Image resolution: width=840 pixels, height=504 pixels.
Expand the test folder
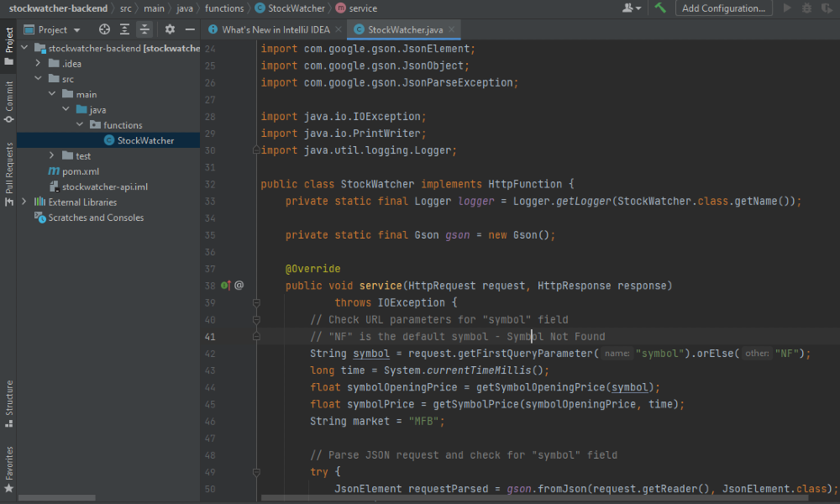51,156
